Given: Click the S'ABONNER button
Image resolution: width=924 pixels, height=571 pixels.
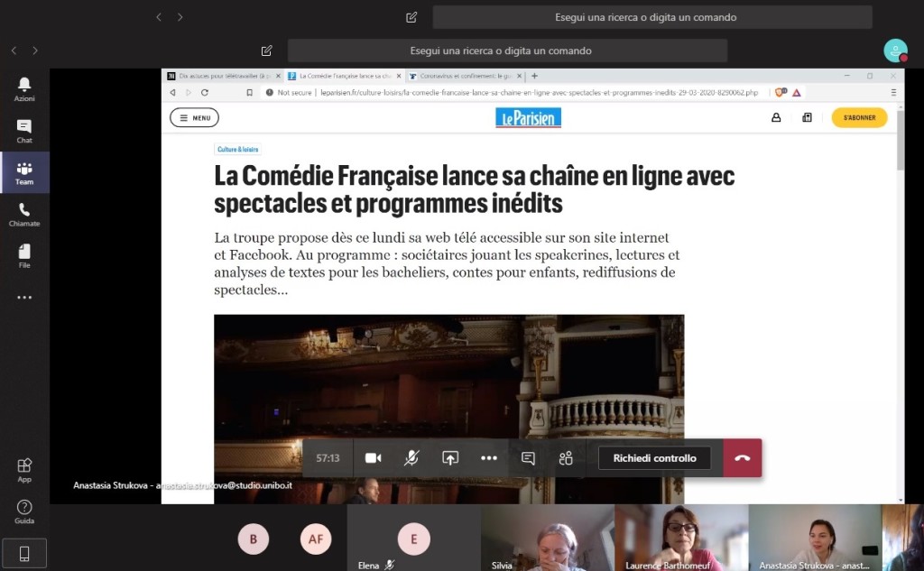Looking at the screenshot, I should [859, 118].
